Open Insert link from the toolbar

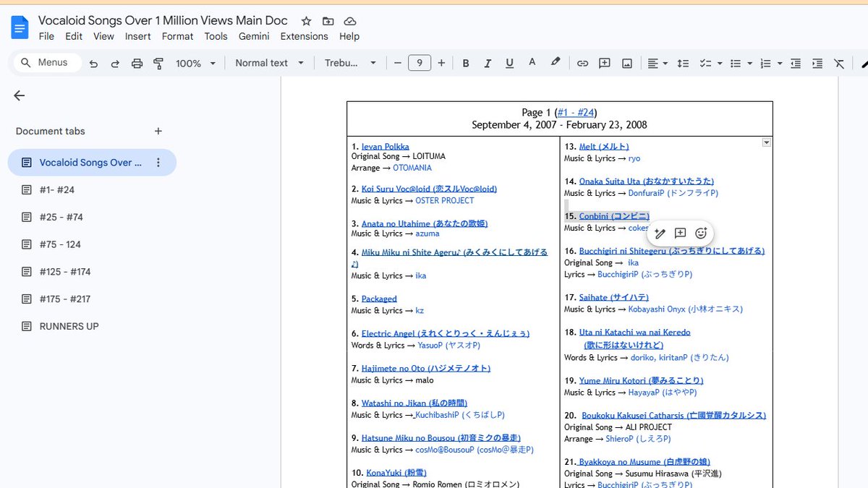582,63
